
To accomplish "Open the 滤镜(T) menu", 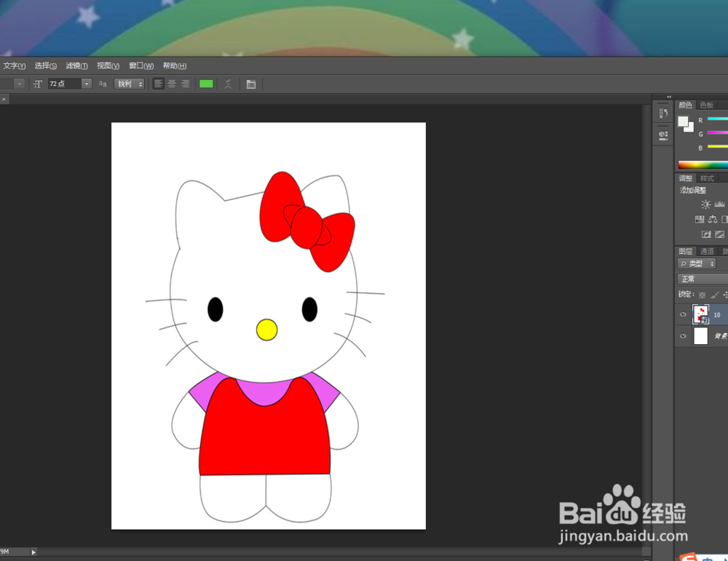I will pyautogui.click(x=76, y=66).
